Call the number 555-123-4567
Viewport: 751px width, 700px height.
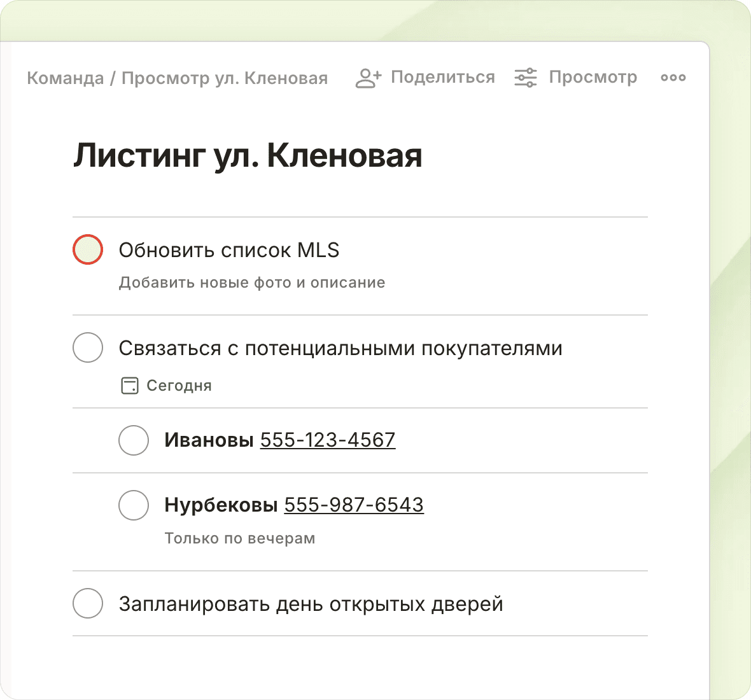[x=328, y=440]
